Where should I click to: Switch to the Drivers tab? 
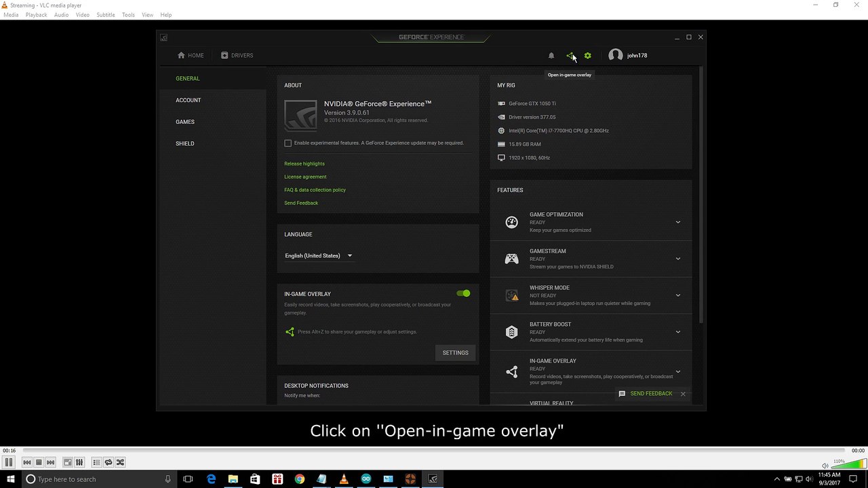click(x=237, y=56)
